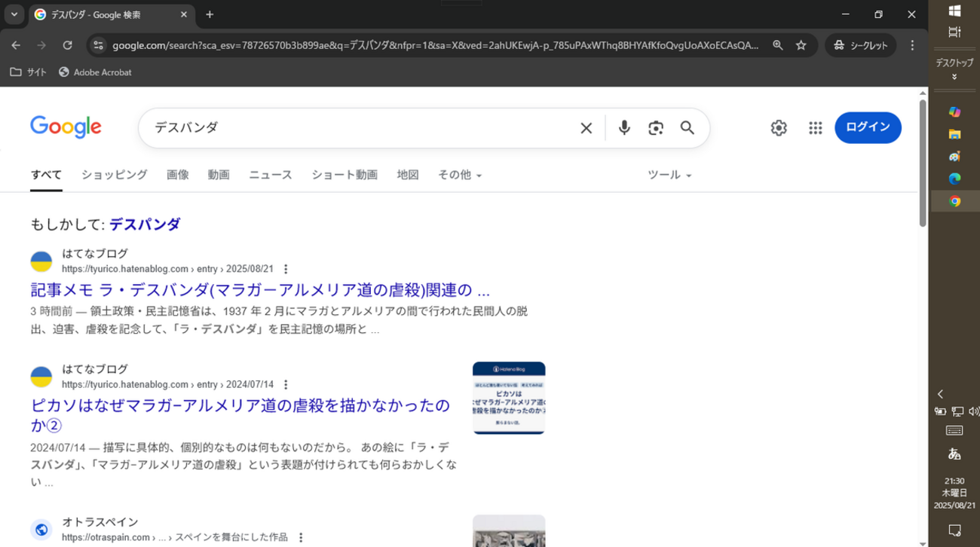Expand the ツール dropdown
980x547 pixels.
pyautogui.click(x=669, y=175)
